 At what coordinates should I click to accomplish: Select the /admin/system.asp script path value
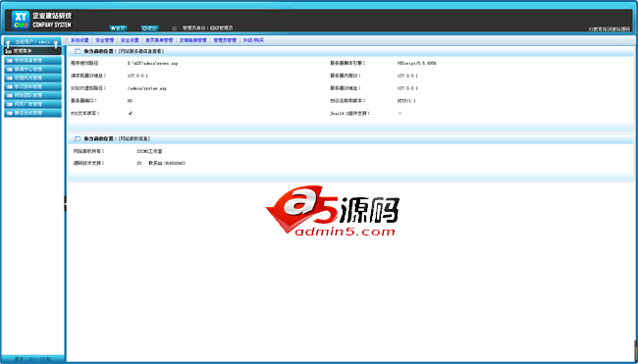pyautogui.click(x=147, y=88)
